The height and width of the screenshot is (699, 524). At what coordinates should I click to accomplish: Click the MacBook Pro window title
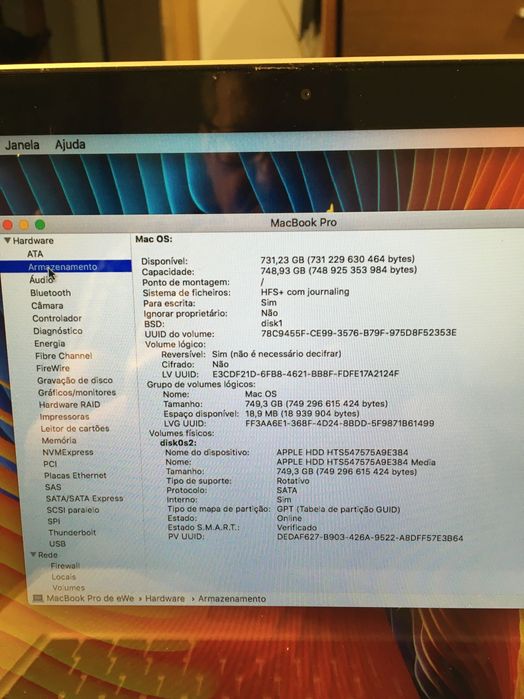click(303, 222)
